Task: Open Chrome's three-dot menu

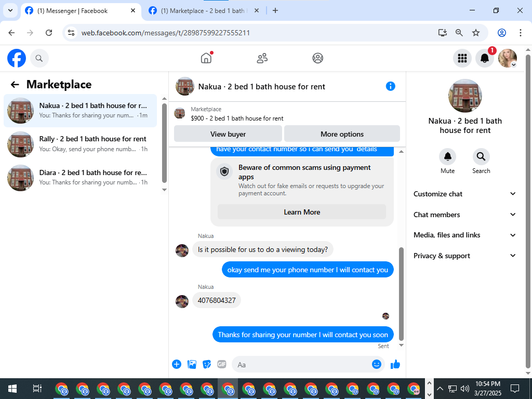Action: coord(520,33)
